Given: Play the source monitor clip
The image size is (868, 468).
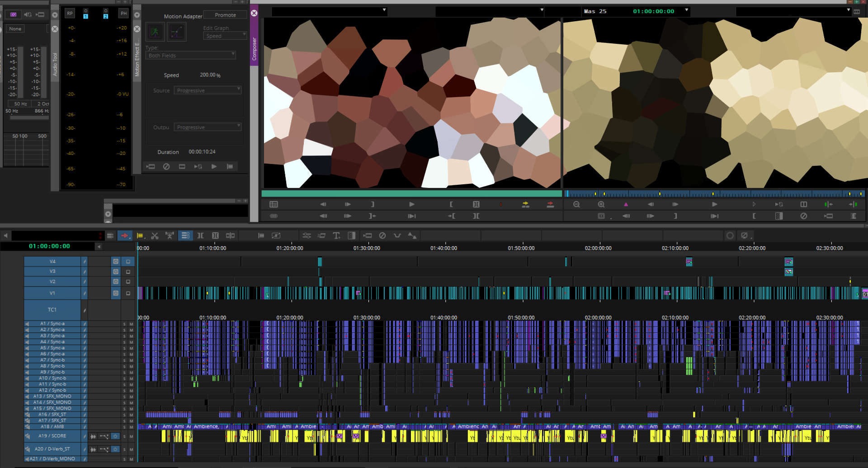Looking at the screenshot, I should [x=411, y=204].
